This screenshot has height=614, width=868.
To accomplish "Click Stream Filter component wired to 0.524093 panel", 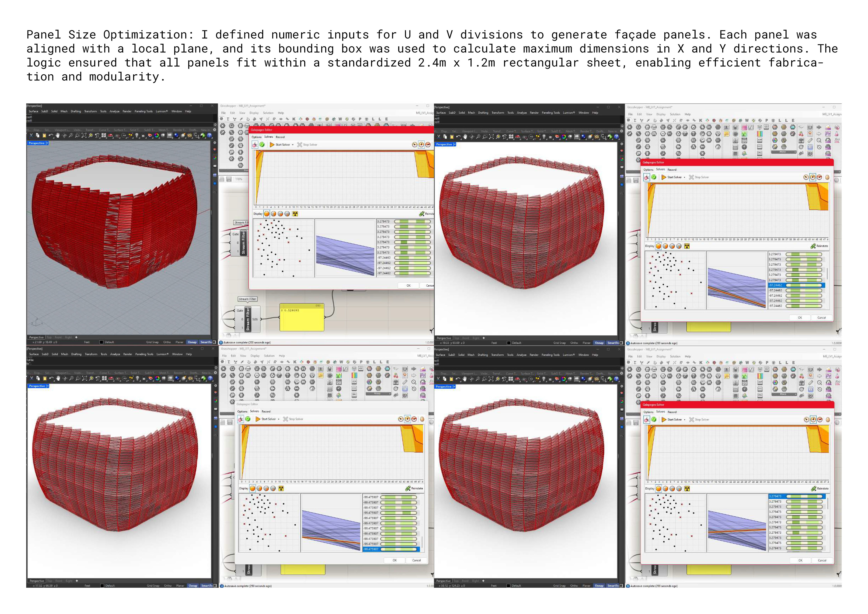I will click(x=248, y=319).
